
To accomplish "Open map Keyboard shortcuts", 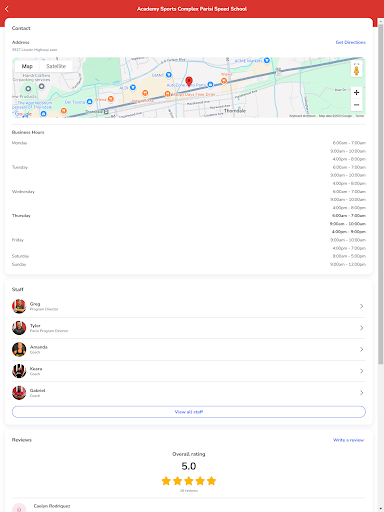I will point(302,116).
